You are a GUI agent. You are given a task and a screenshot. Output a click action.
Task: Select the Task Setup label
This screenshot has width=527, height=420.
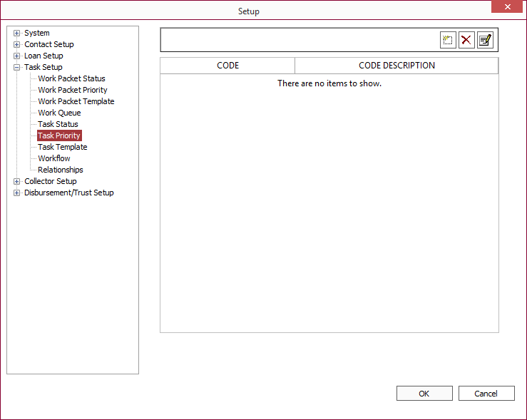44,67
